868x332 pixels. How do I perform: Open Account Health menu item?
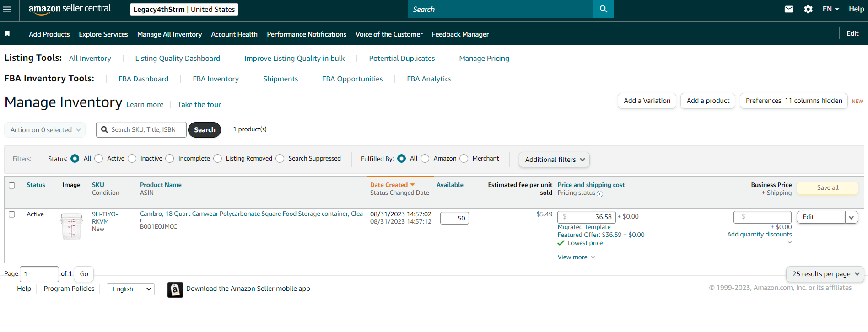click(234, 34)
